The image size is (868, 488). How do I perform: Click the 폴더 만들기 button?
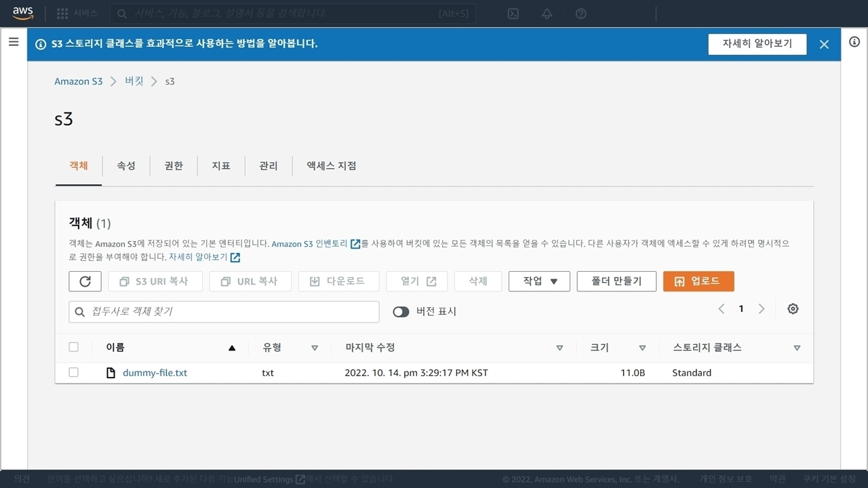click(616, 281)
